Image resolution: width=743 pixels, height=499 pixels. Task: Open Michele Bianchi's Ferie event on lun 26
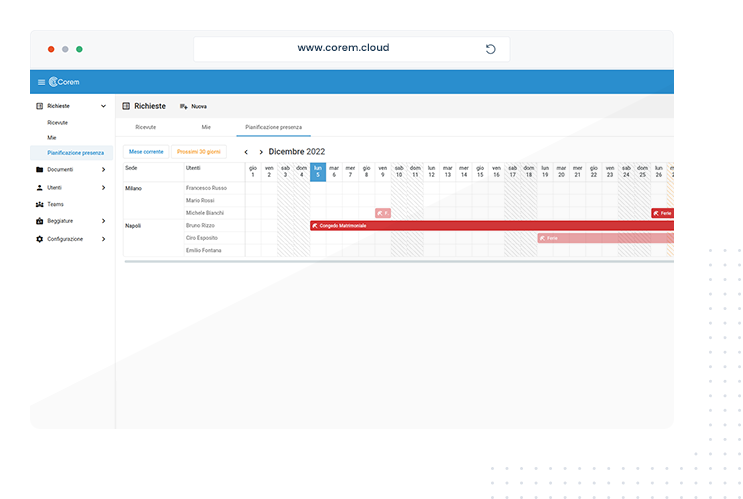click(x=662, y=213)
